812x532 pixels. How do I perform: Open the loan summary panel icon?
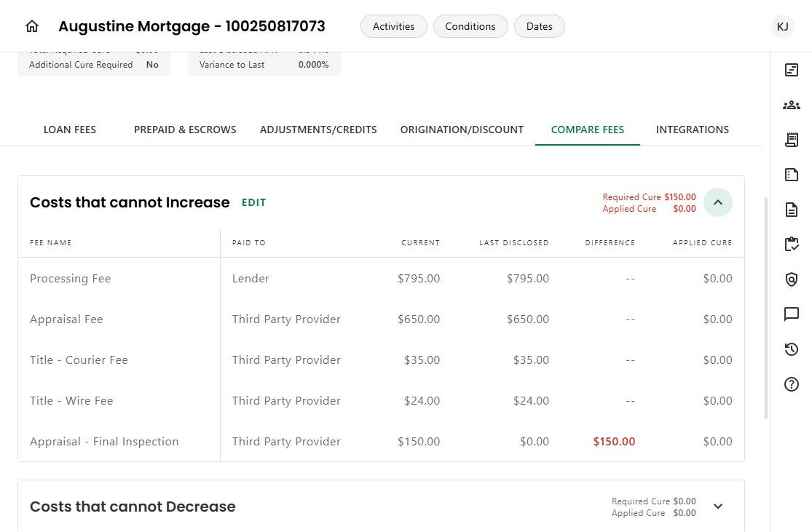(x=792, y=70)
